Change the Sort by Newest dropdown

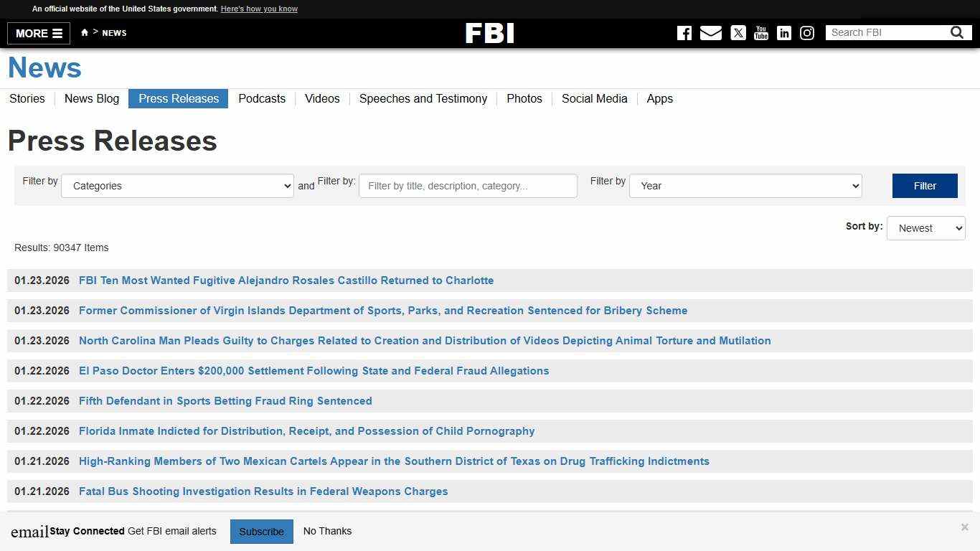[x=925, y=228]
